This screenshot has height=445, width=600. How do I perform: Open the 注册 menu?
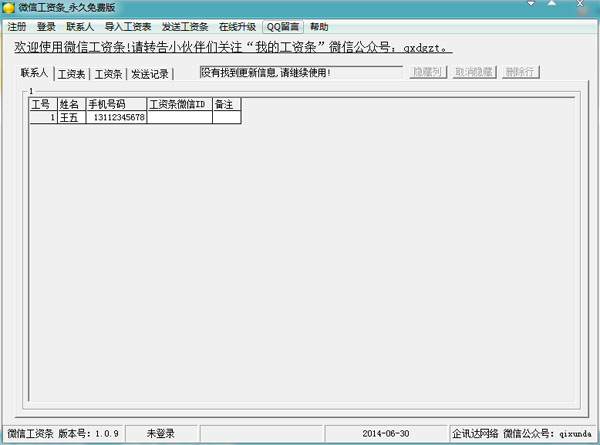click(17, 27)
